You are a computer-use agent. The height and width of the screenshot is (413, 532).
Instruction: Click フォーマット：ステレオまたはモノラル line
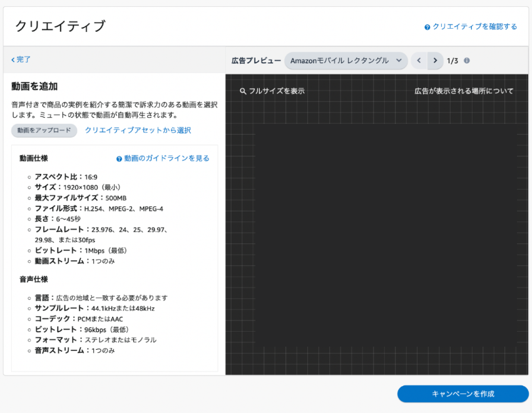95,340
